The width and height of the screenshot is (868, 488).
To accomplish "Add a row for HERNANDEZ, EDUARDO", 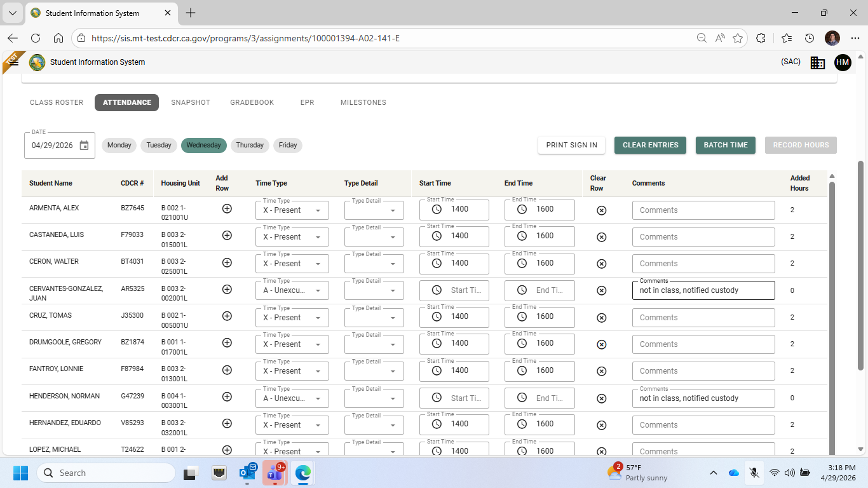I will coord(227,423).
